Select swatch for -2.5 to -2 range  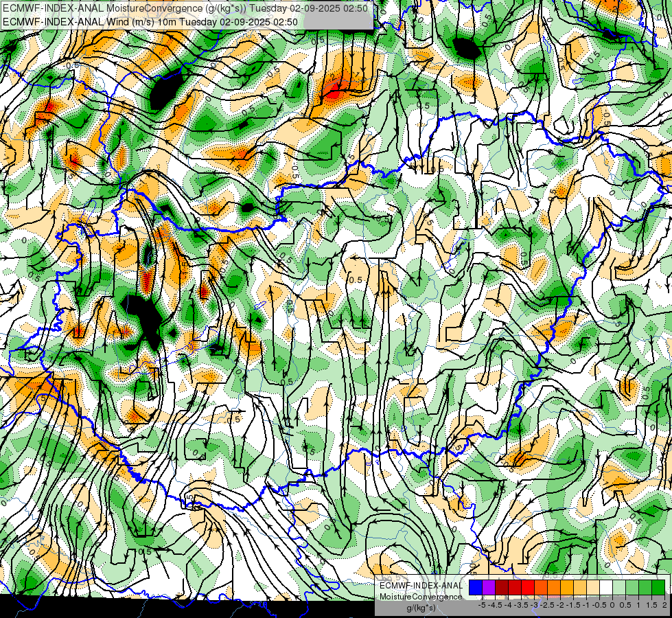[x=554, y=588]
